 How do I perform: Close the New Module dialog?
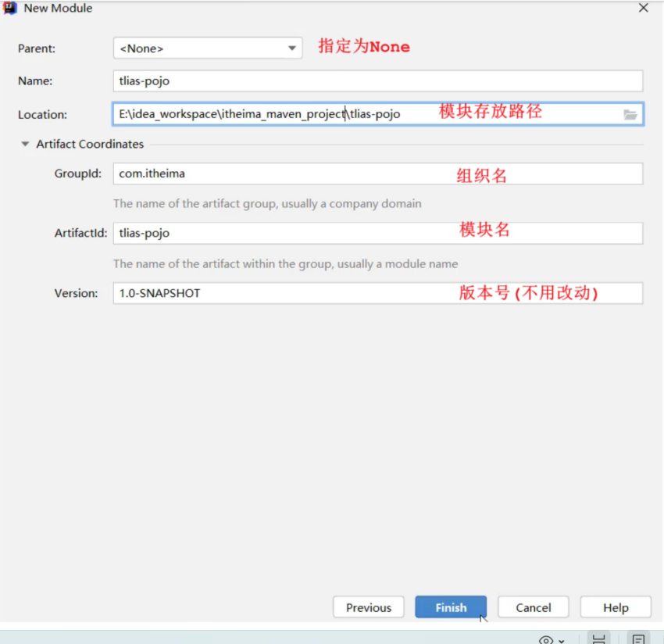pyautogui.click(x=643, y=9)
